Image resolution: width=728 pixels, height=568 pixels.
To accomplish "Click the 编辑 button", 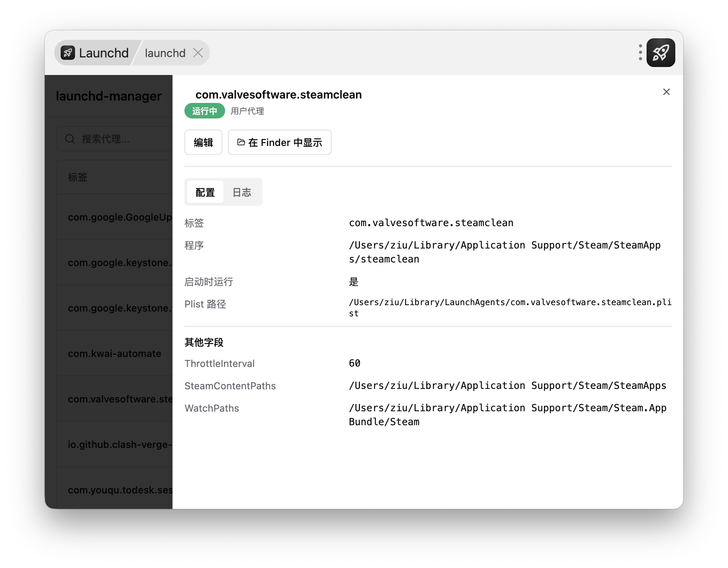I will tap(203, 142).
